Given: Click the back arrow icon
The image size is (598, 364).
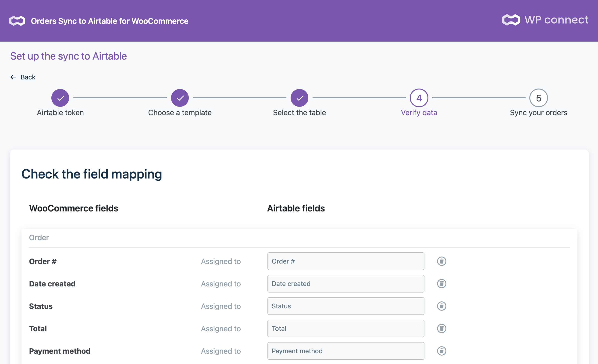Looking at the screenshot, I should (x=13, y=77).
